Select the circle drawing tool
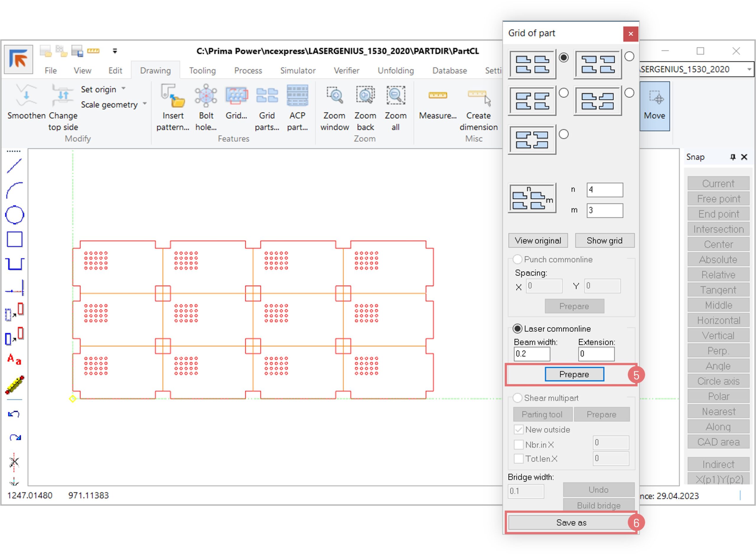Screen dimensions: 756x555 [14, 215]
